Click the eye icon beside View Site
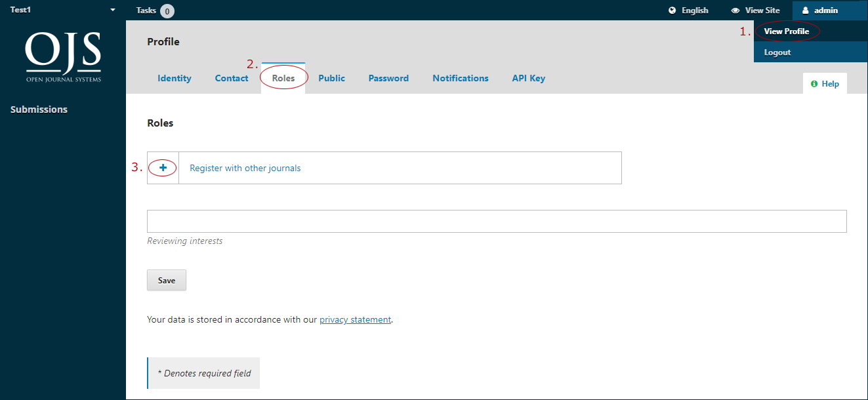 point(735,10)
